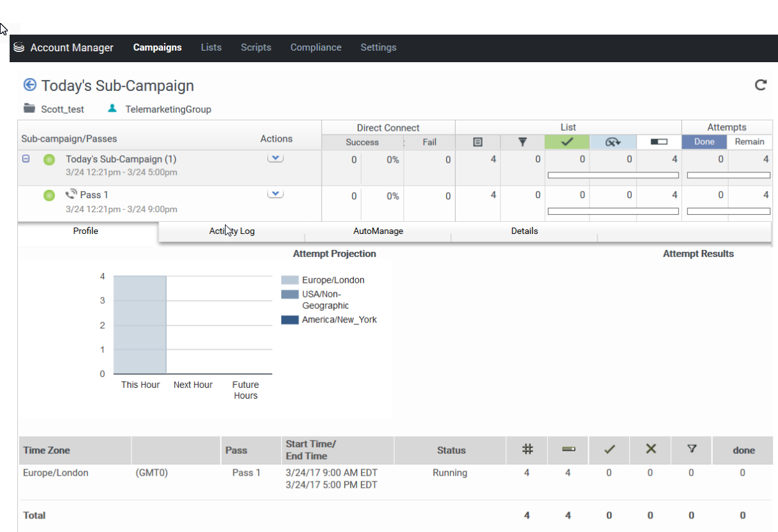Click the Pass 1 cell in time zone table
Image resolution: width=778 pixels, height=532 pixels.
coord(246,473)
